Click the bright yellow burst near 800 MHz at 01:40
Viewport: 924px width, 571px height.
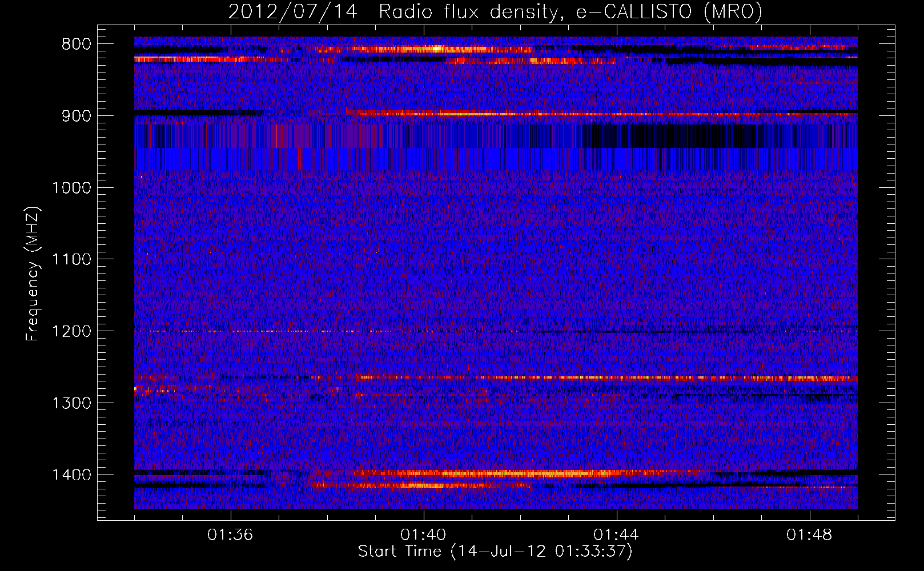tap(436, 49)
